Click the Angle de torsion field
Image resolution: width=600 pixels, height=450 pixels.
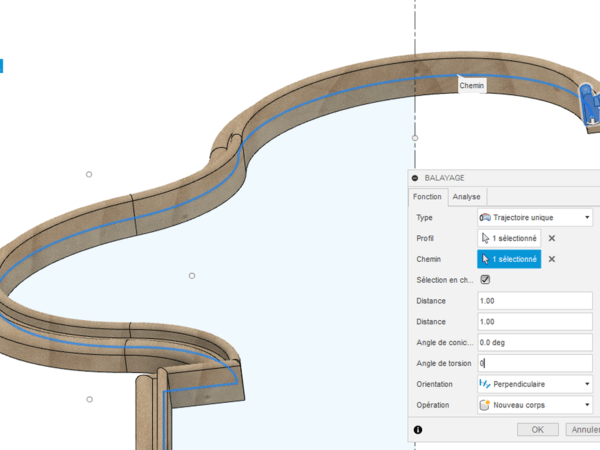coord(535,363)
